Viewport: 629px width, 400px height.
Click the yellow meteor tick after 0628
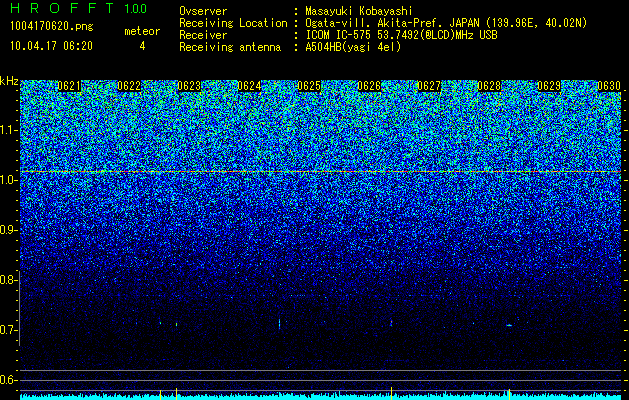(509, 394)
